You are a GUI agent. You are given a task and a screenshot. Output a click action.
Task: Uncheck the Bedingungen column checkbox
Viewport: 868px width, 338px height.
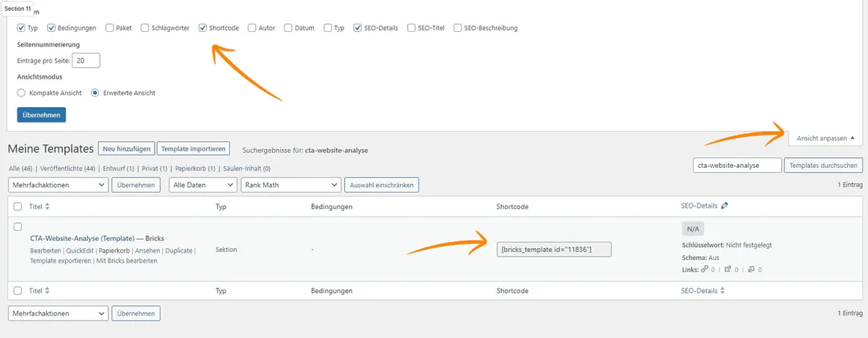click(51, 28)
